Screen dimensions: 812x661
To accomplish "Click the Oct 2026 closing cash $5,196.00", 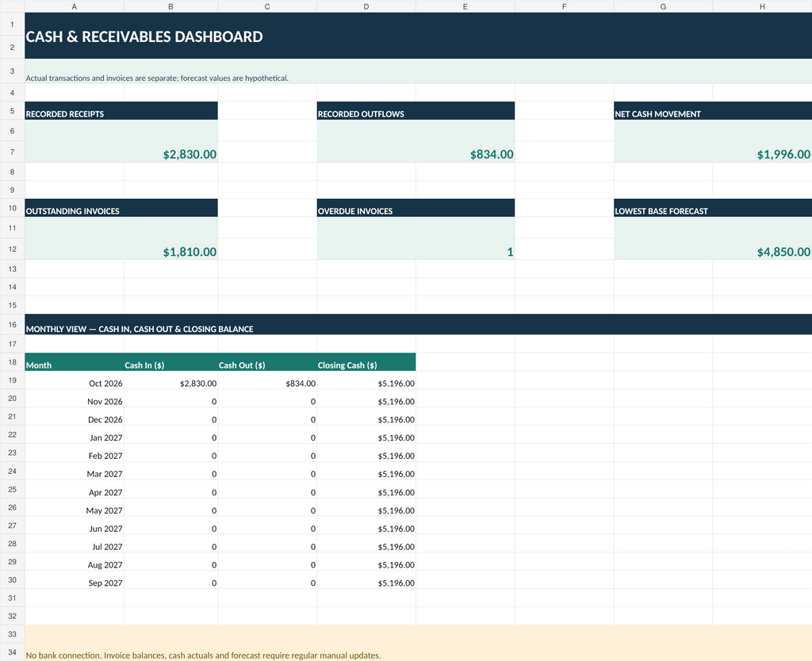I will pyautogui.click(x=366, y=380).
